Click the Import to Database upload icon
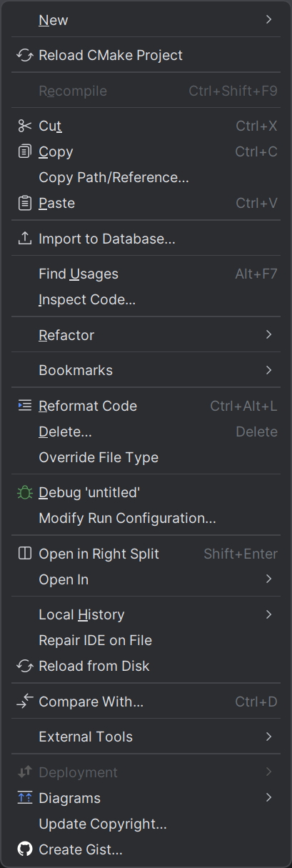The width and height of the screenshot is (292, 868). point(25,239)
